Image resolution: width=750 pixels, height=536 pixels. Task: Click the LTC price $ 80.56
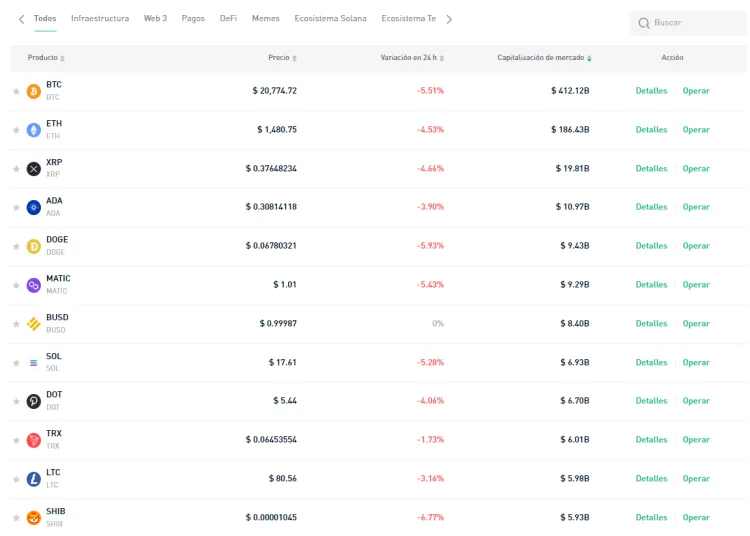(283, 479)
